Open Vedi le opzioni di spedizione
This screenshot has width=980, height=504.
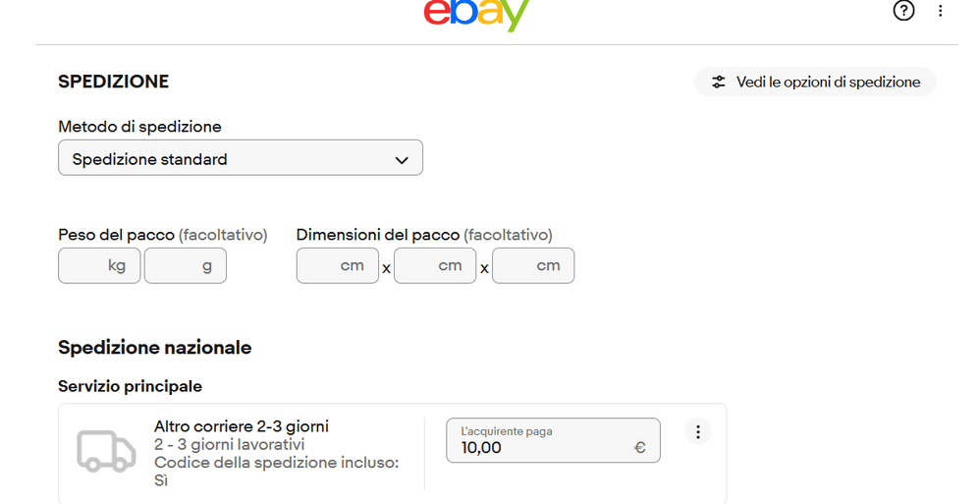pos(815,82)
